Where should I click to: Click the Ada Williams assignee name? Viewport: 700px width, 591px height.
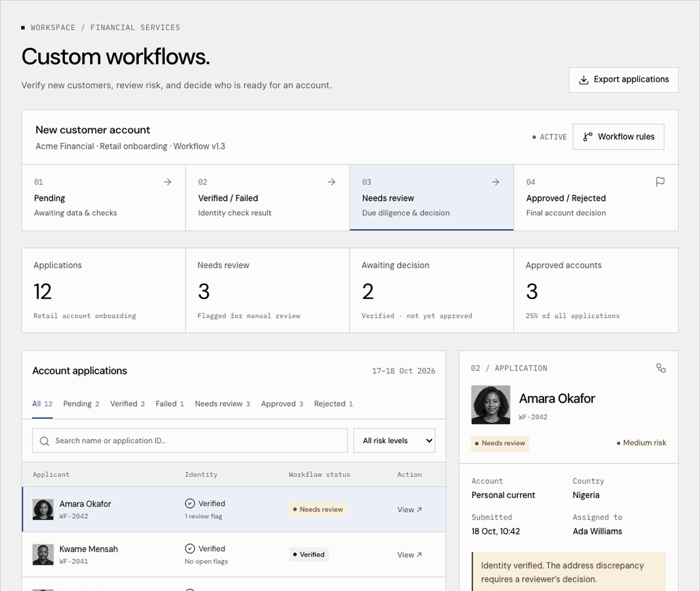(597, 531)
